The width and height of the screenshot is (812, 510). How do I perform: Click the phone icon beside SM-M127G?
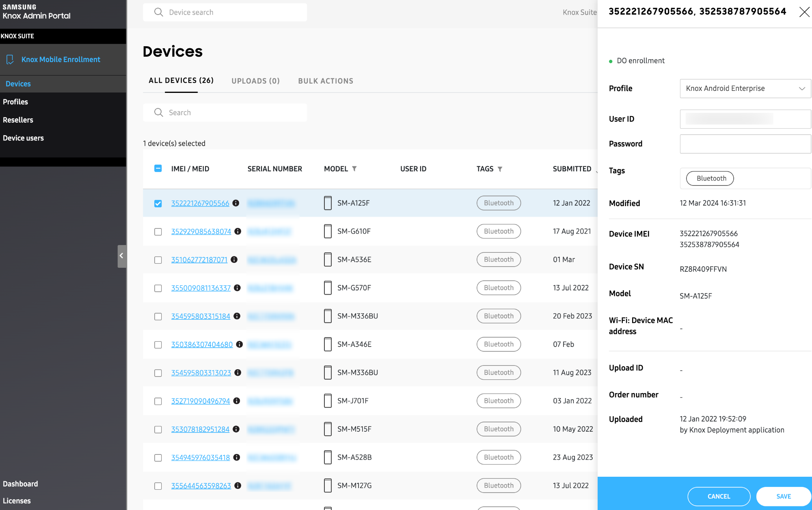click(x=328, y=486)
